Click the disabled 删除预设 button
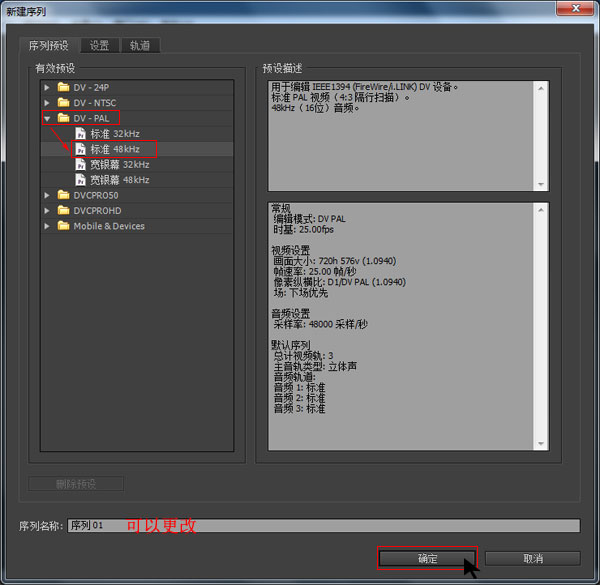This screenshot has height=585, width=600. (76, 484)
